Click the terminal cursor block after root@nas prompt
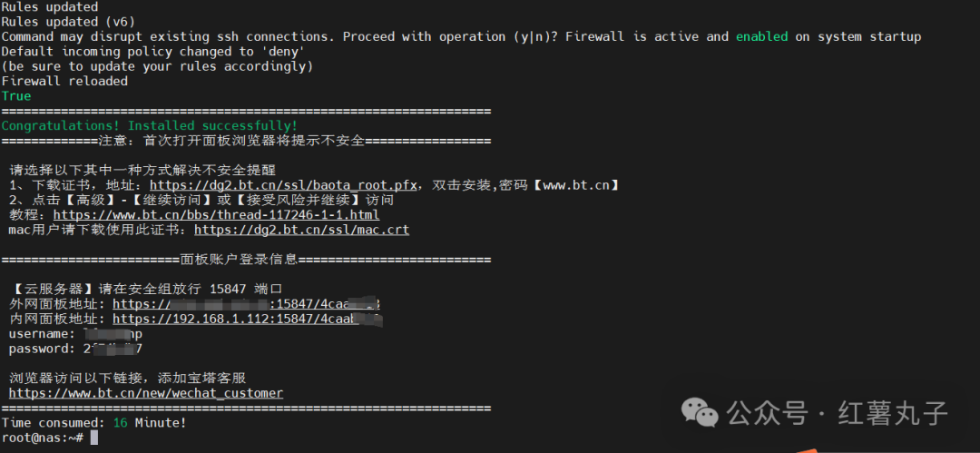This screenshot has height=453, width=980. pos(94,438)
